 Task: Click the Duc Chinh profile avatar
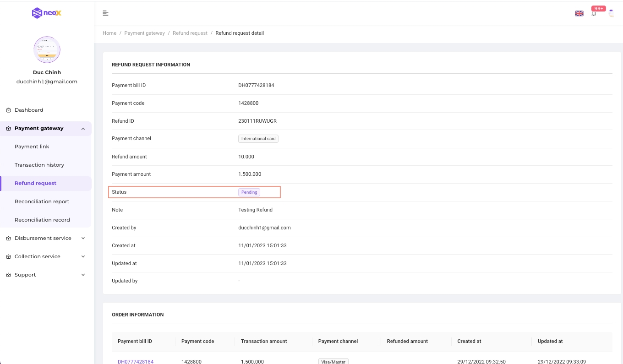pyautogui.click(x=47, y=50)
